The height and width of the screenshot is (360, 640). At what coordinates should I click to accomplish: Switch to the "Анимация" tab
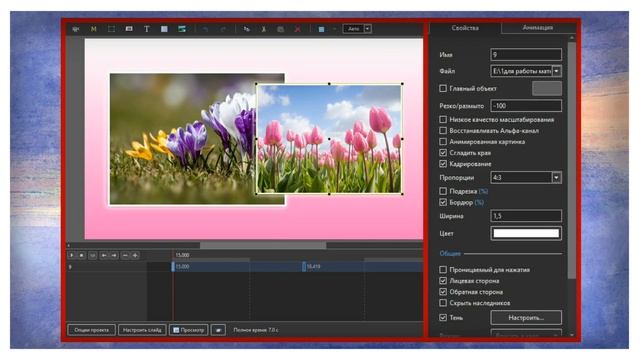tap(538, 27)
